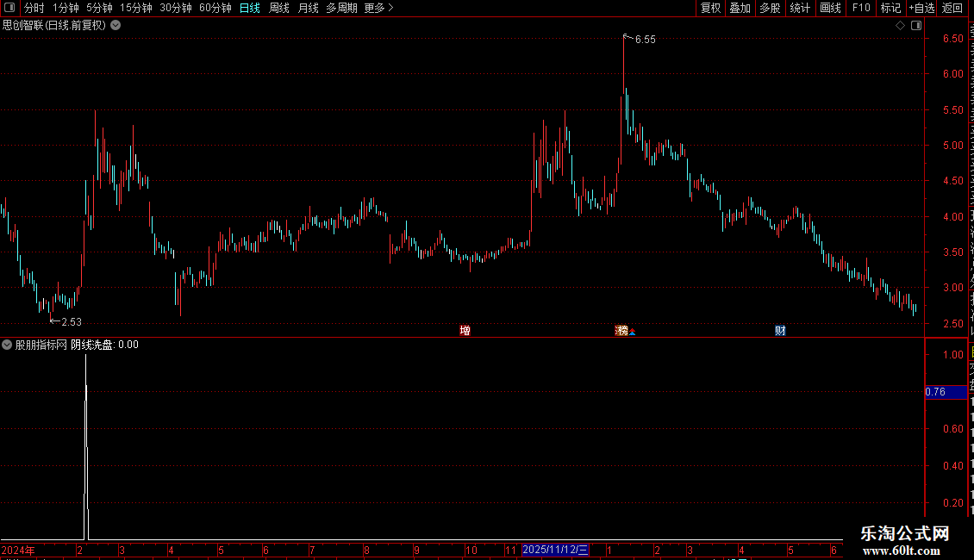
Task: Click the 标记 mark button
Action: tap(890, 8)
